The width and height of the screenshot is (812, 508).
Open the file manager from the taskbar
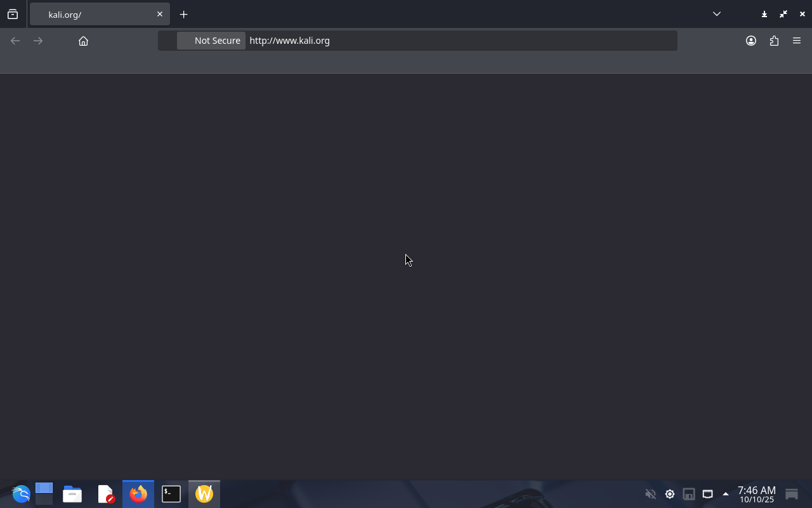pos(72,494)
